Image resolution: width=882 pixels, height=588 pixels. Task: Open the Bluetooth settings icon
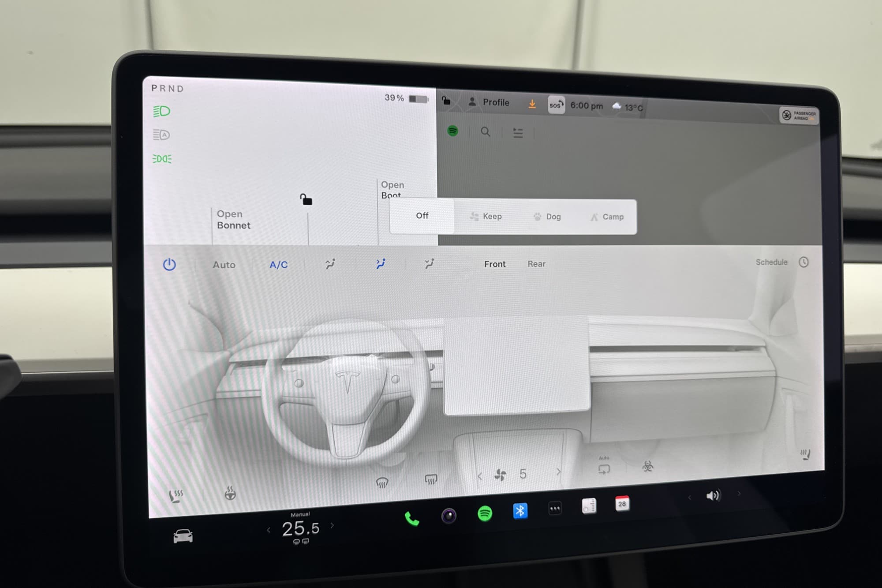520,511
